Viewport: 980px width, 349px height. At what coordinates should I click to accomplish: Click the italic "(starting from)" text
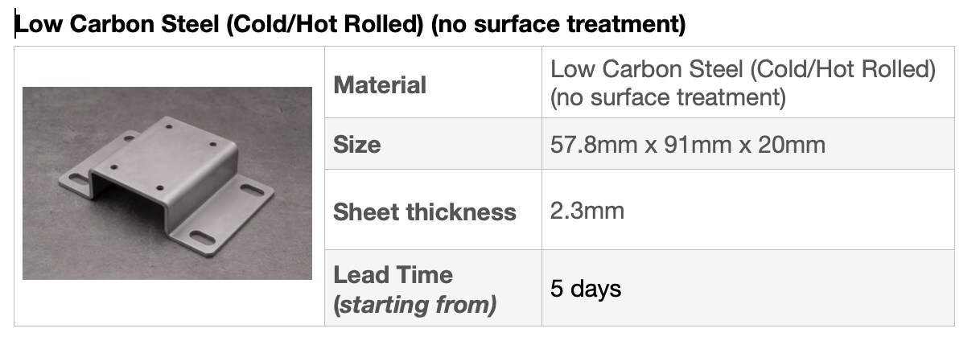[414, 305]
